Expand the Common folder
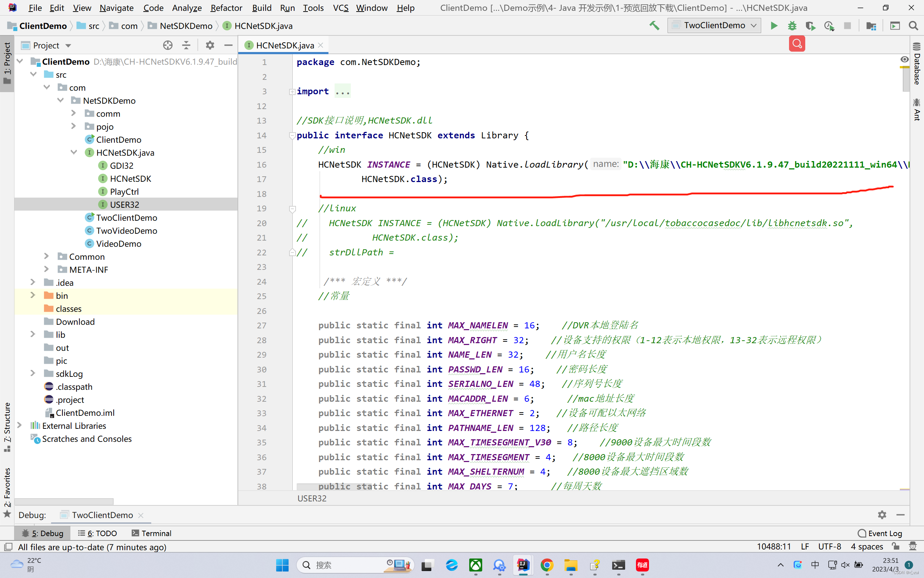 pos(47,256)
